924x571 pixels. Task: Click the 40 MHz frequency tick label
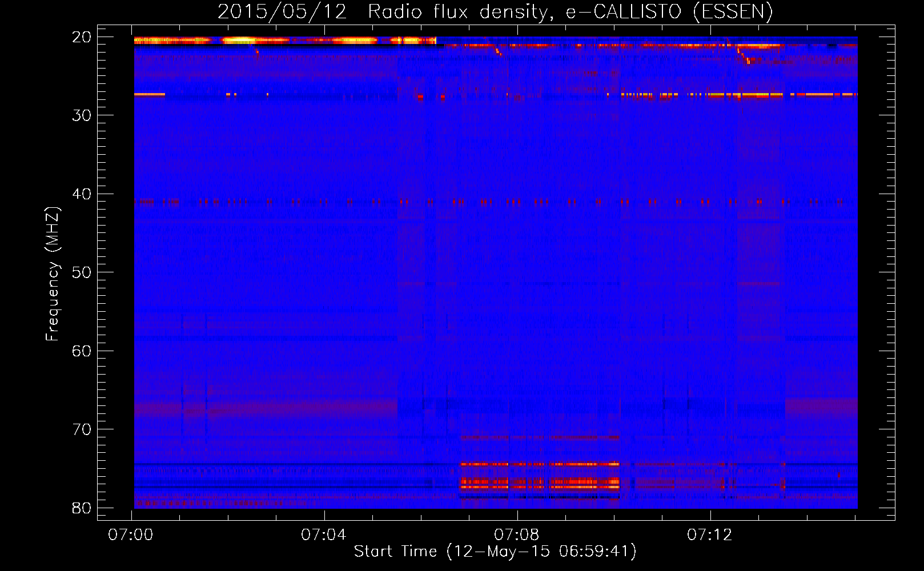click(82, 194)
